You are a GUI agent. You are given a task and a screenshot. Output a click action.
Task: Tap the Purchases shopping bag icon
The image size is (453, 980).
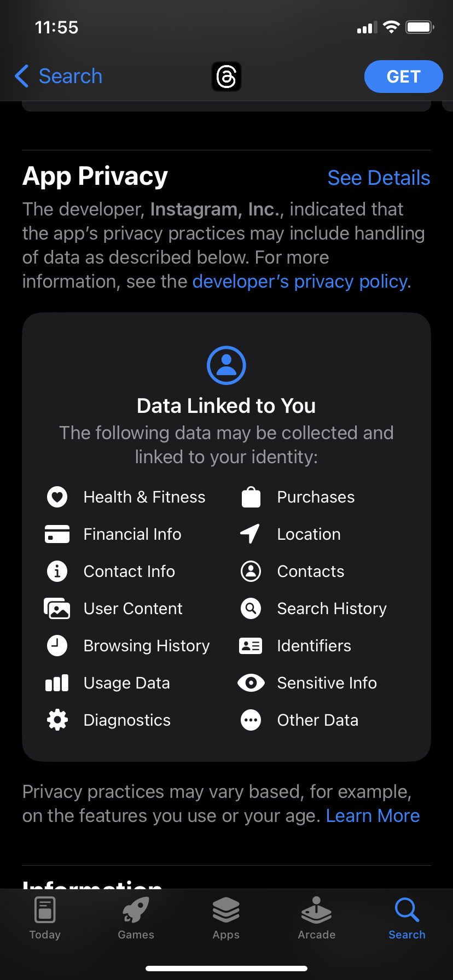251,497
